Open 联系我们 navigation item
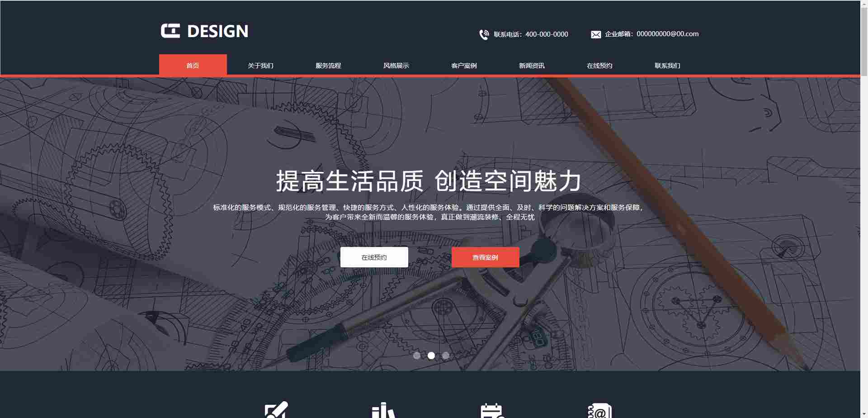 pos(667,66)
